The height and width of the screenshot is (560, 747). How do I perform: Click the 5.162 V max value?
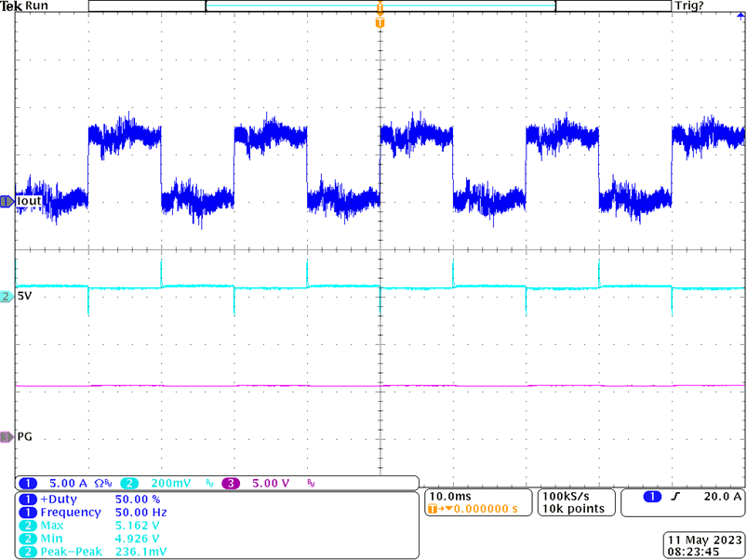click(x=137, y=526)
